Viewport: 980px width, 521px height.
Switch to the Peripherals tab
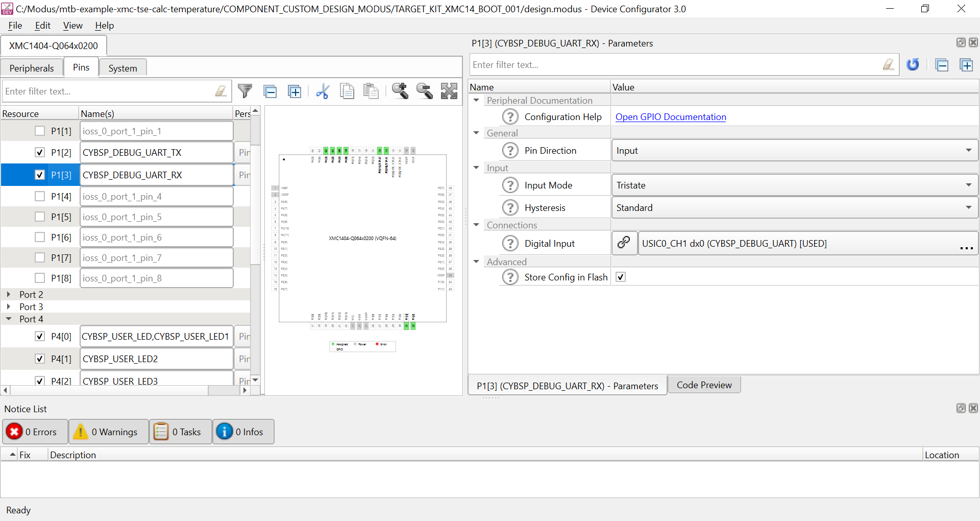pyautogui.click(x=32, y=68)
